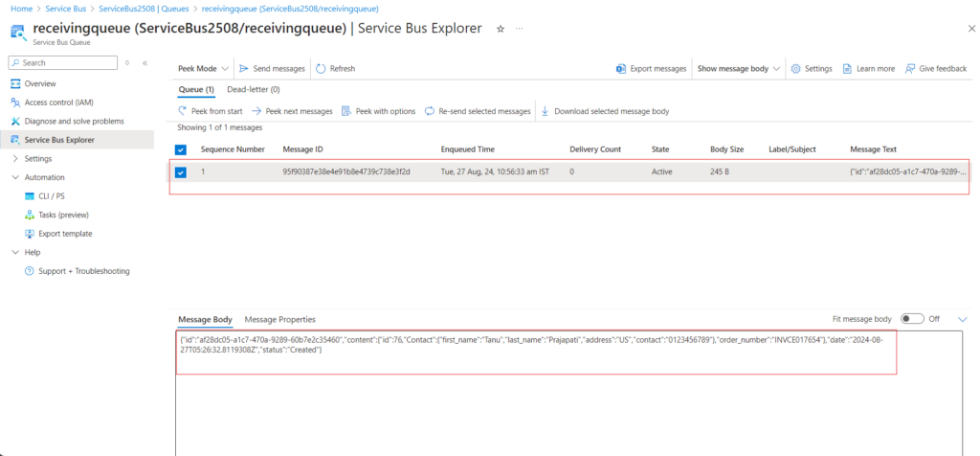The height and width of the screenshot is (456, 980).
Task: Click the Export messages icon
Action: 620,69
